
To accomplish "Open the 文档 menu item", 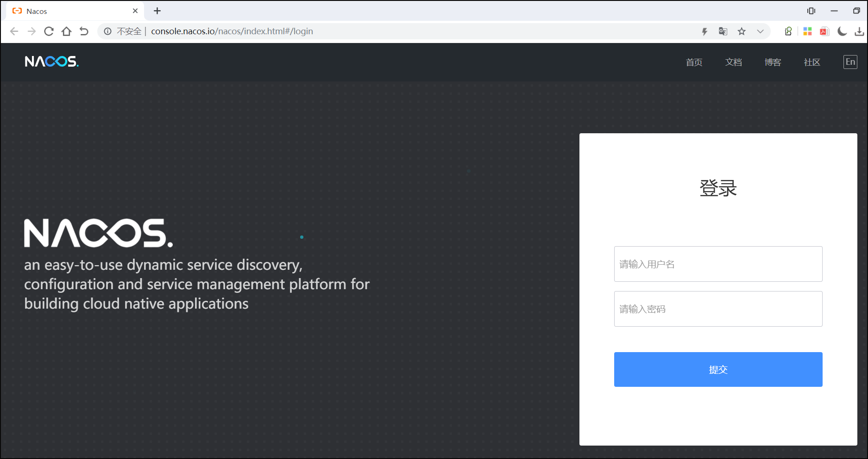I will point(733,62).
